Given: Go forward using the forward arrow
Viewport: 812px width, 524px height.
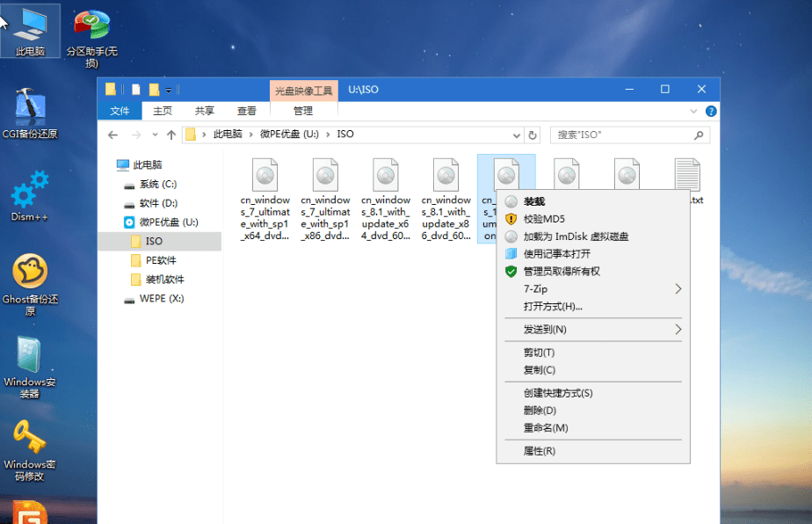Looking at the screenshot, I should coord(136,135).
